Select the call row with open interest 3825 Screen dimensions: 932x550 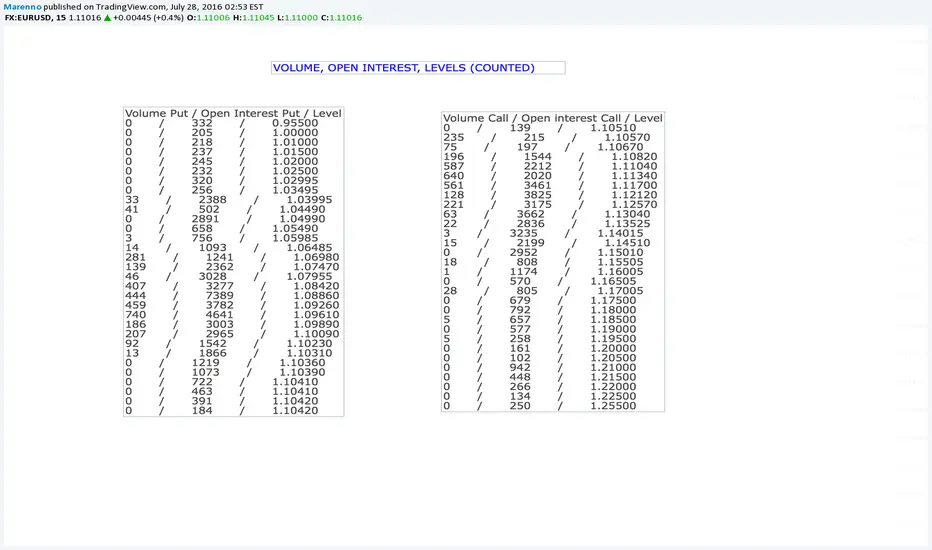click(550, 195)
